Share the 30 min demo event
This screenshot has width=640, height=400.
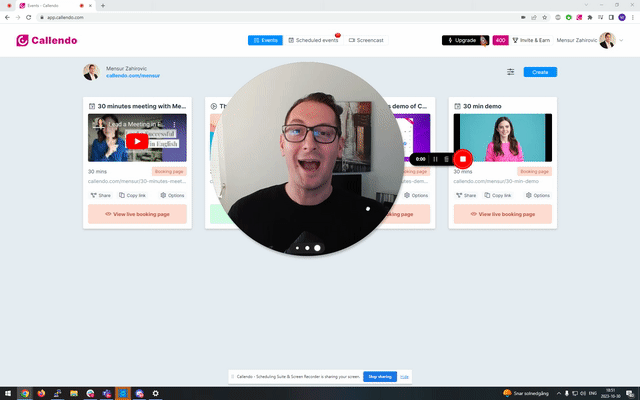[466, 195]
